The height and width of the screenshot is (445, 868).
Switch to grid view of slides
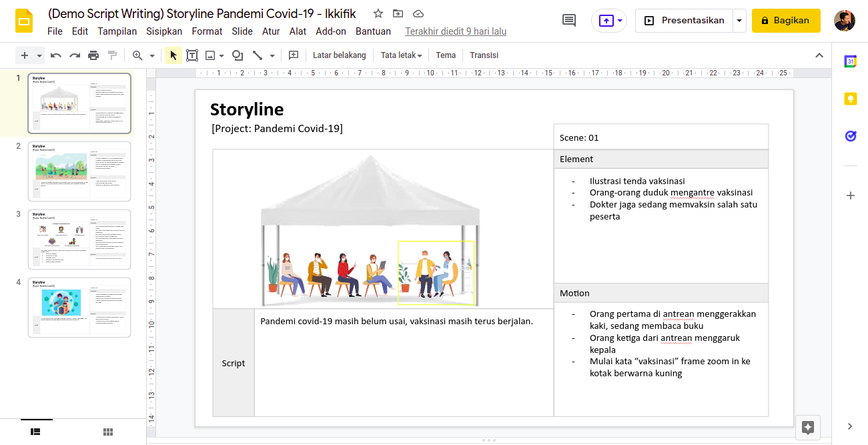pos(108,432)
